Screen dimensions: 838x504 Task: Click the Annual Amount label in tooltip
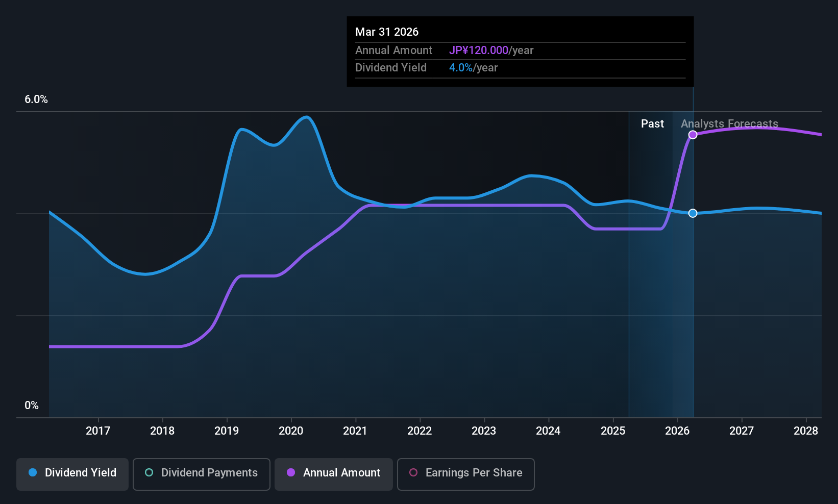(393, 51)
